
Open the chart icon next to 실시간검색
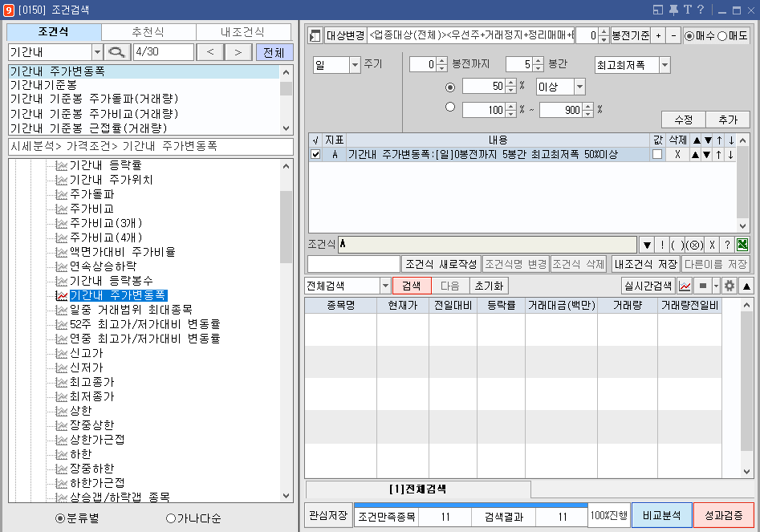tap(685, 287)
